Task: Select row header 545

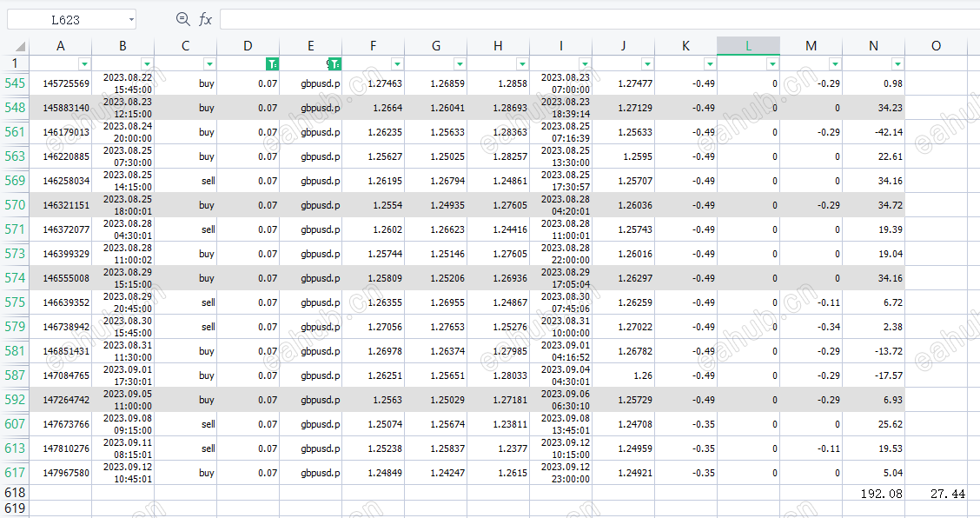Action: click(15, 83)
